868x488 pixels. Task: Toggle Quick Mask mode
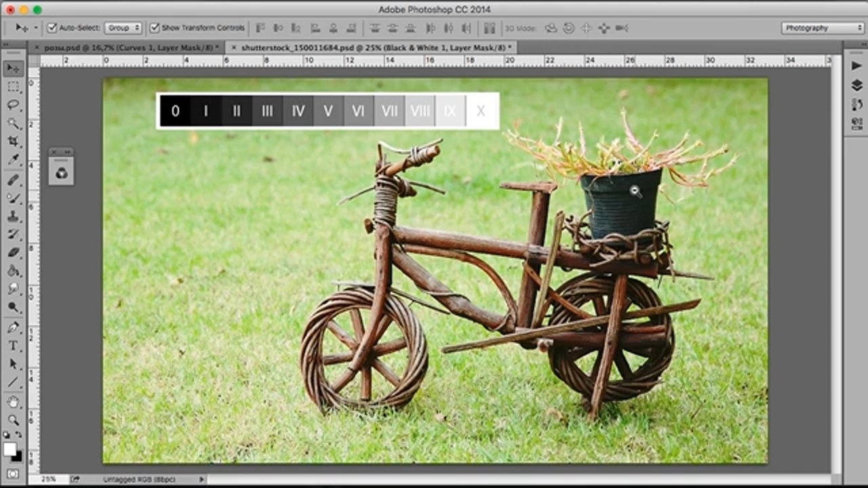coord(13,473)
